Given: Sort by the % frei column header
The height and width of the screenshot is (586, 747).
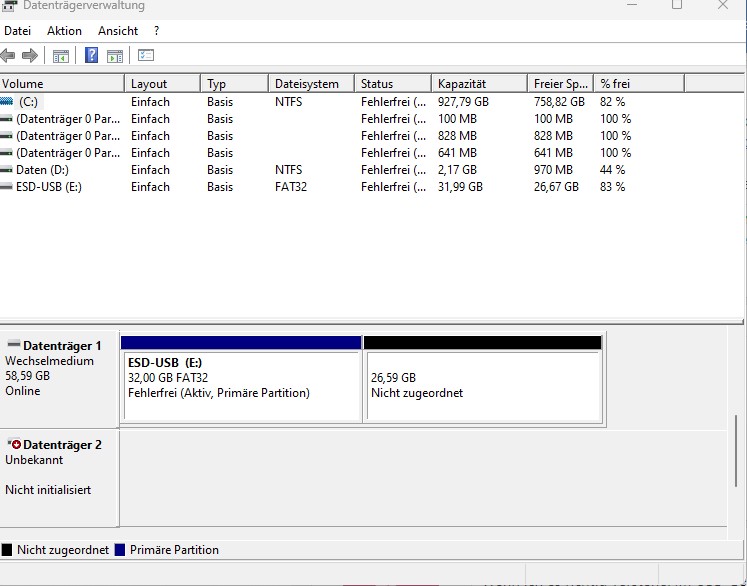Looking at the screenshot, I should coord(639,84).
